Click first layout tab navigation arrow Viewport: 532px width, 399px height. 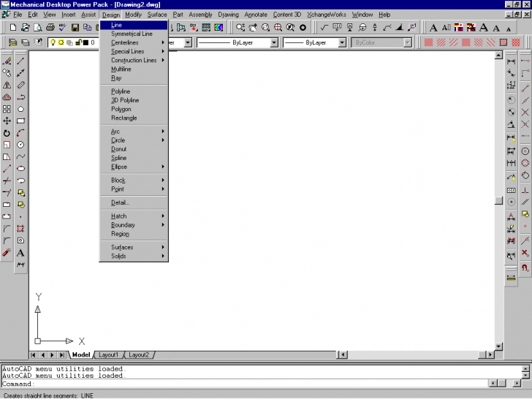33,355
